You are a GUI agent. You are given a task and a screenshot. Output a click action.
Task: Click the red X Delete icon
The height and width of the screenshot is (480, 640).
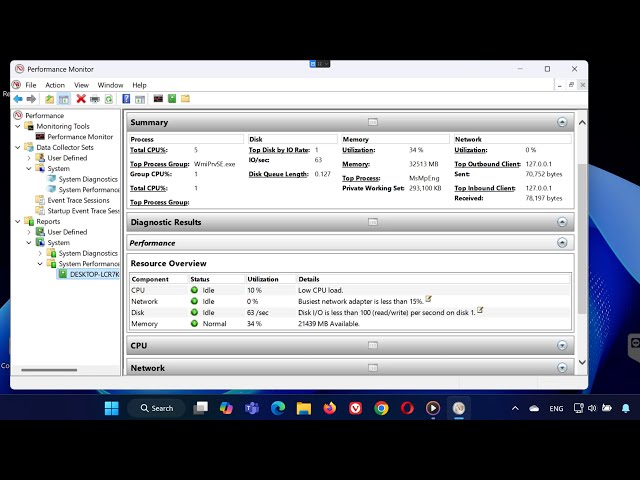(81, 99)
